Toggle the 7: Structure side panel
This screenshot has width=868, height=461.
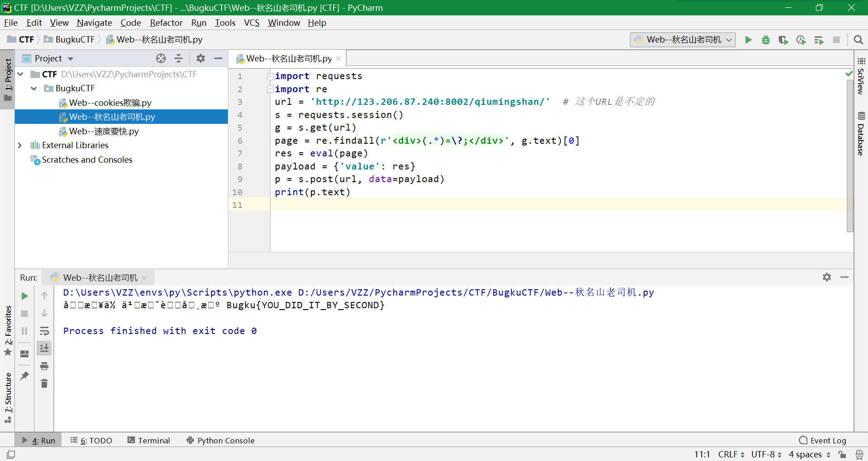(x=8, y=398)
